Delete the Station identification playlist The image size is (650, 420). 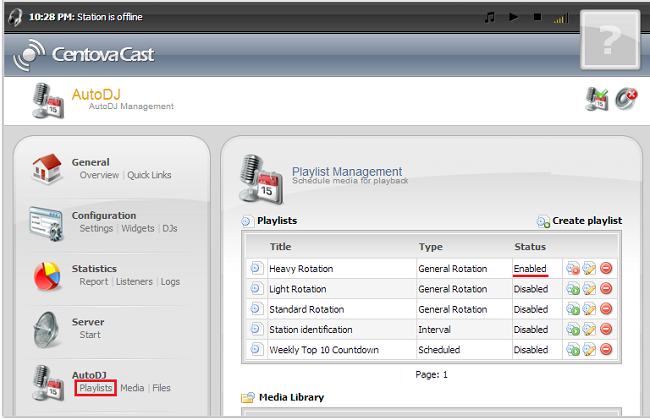[x=606, y=329]
